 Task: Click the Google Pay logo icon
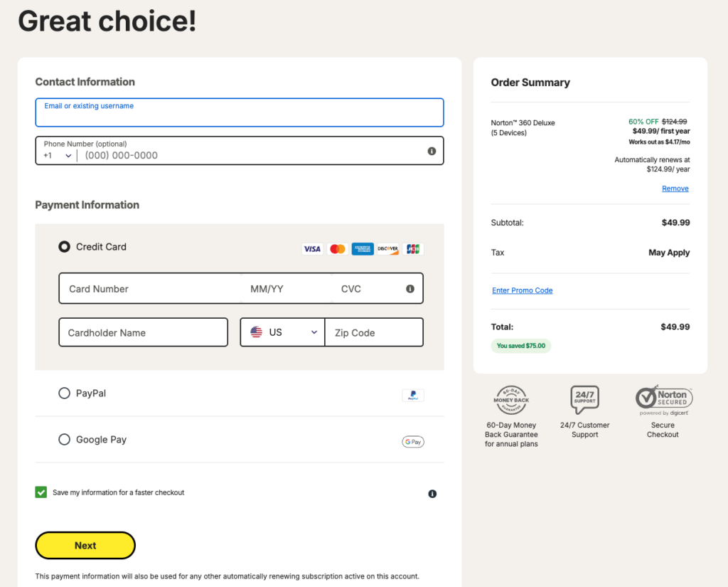[x=413, y=442]
